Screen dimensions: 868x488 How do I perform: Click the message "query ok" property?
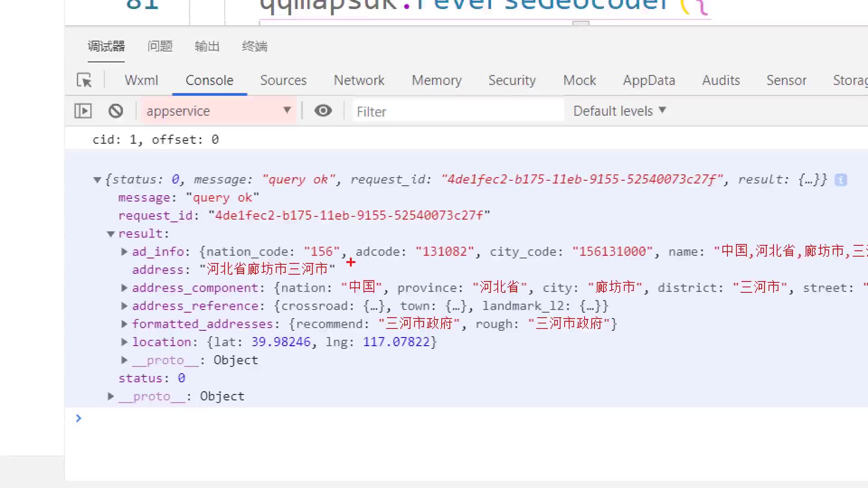point(189,198)
